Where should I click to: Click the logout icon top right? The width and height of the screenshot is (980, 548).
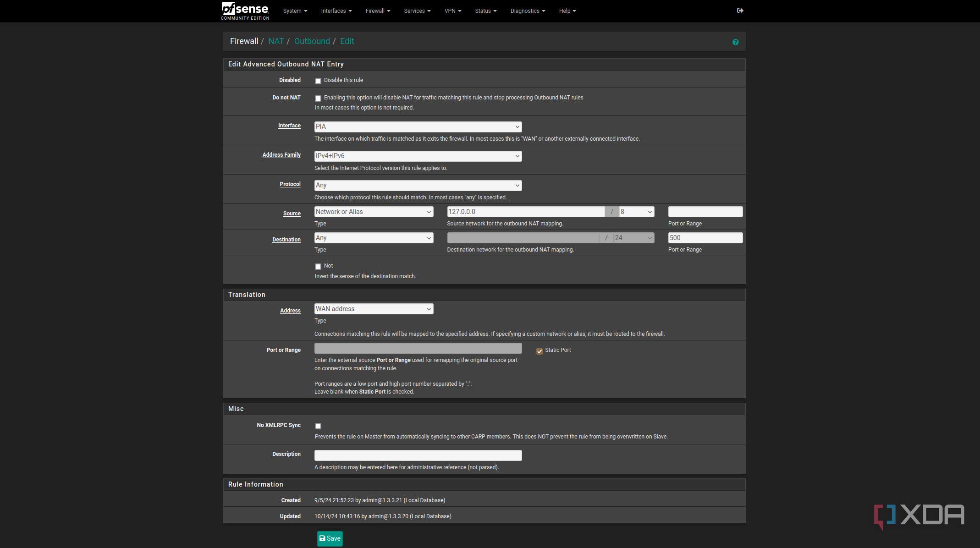tap(740, 10)
